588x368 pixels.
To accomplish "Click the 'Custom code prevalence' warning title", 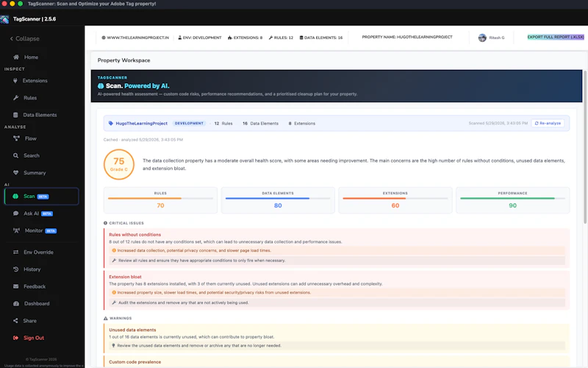I will [x=135, y=362].
